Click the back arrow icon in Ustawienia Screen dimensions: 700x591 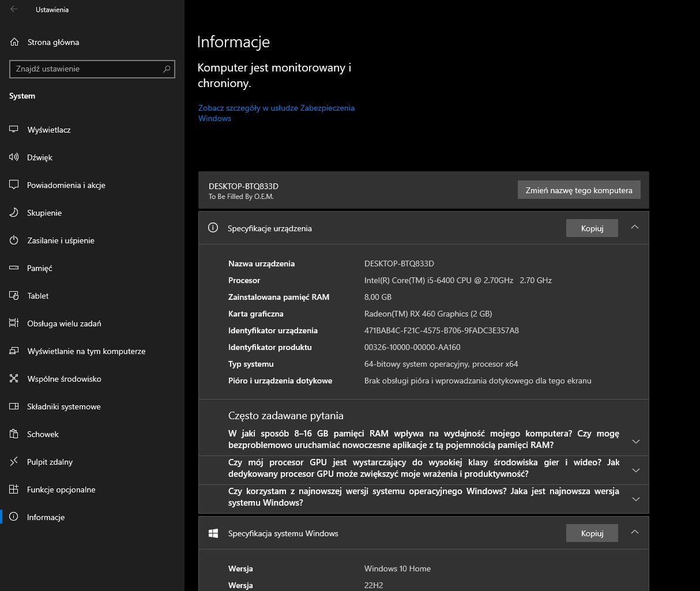pyautogui.click(x=14, y=9)
